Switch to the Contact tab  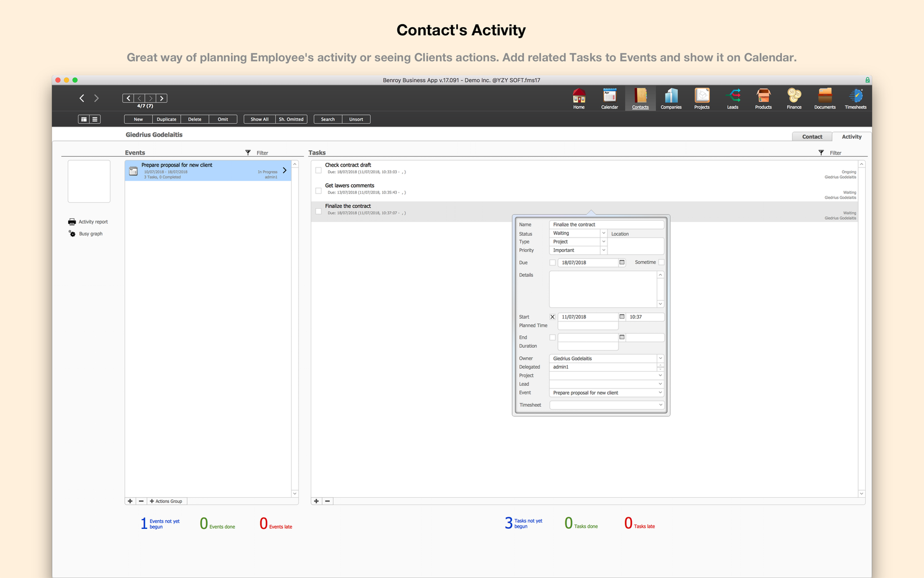click(812, 137)
